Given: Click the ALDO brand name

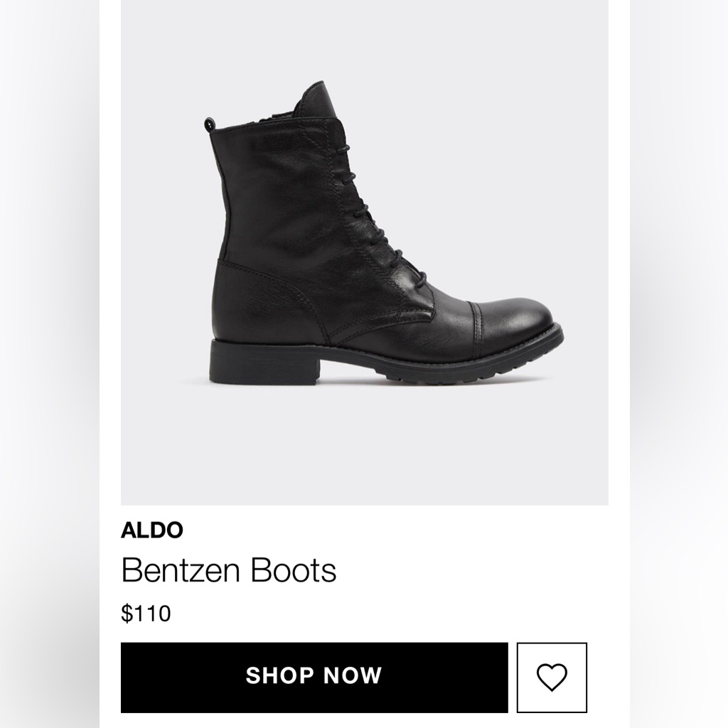Looking at the screenshot, I should pos(151,530).
